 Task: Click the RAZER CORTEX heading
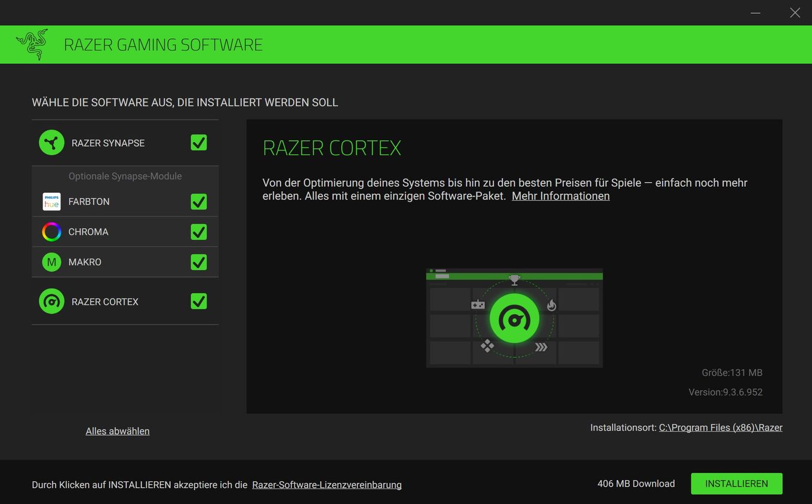[x=332, y=148]
